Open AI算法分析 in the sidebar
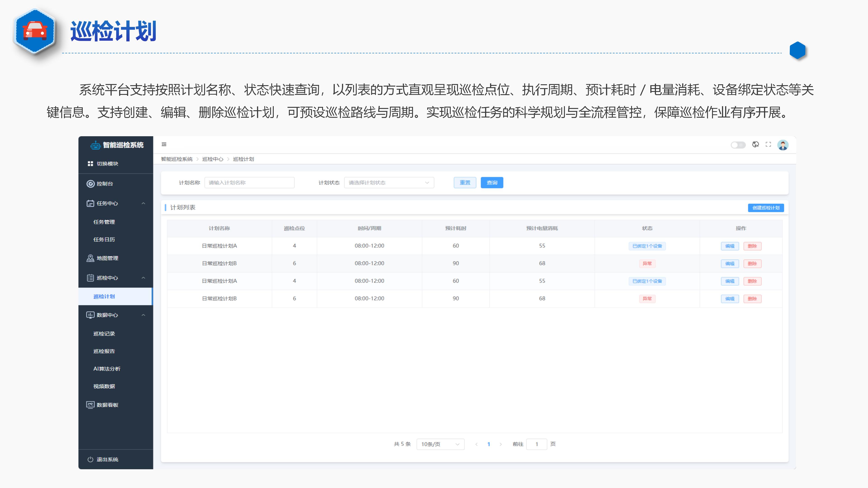The image size is (868, 488). pos(107,369)
